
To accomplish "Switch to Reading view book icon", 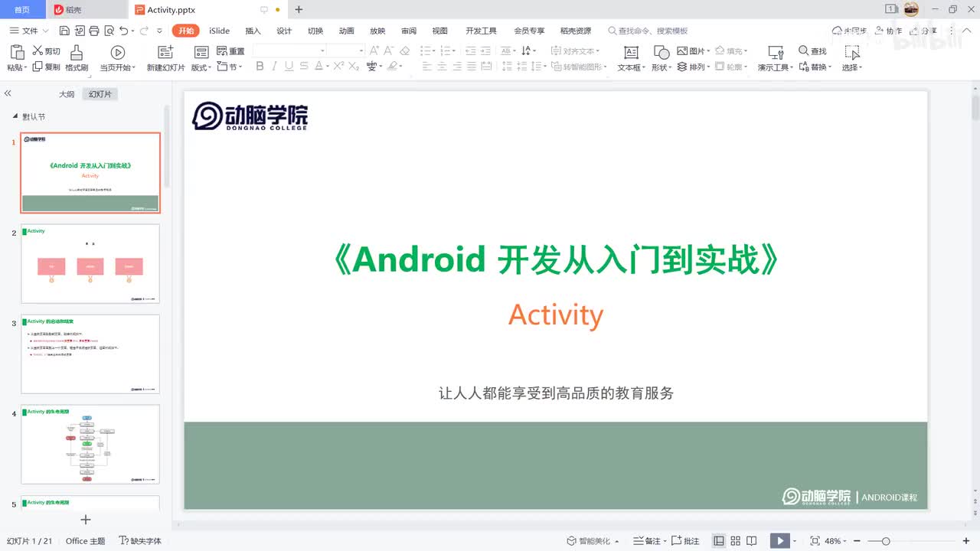I will [x=752, y=541].
